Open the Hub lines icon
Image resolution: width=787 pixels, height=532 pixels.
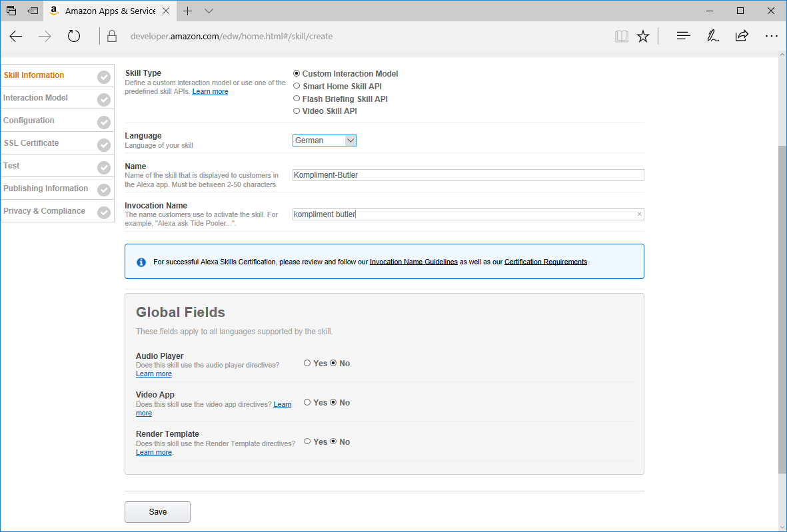coord(683,37)
